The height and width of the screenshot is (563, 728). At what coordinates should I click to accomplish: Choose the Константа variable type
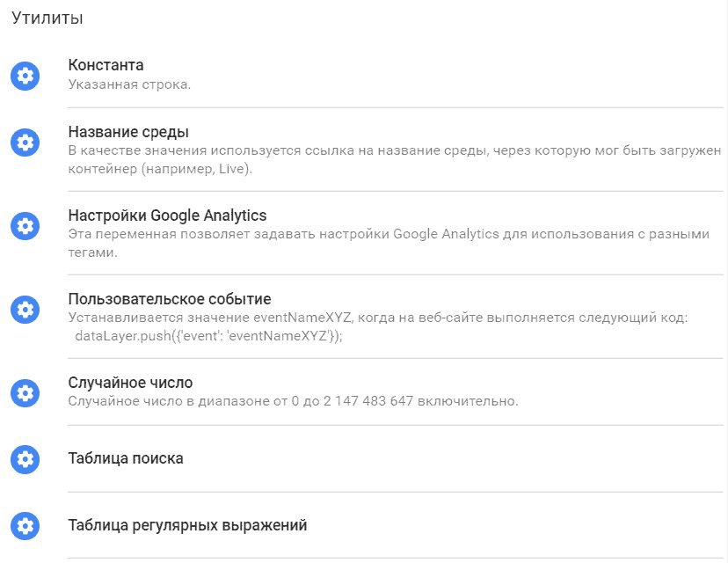(x=106, y=65)
